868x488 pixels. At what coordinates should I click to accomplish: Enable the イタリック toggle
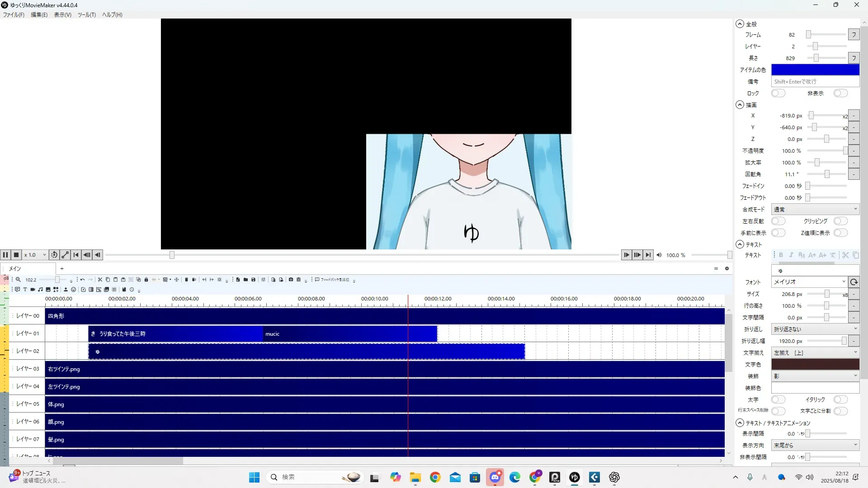tap(840, 399)
